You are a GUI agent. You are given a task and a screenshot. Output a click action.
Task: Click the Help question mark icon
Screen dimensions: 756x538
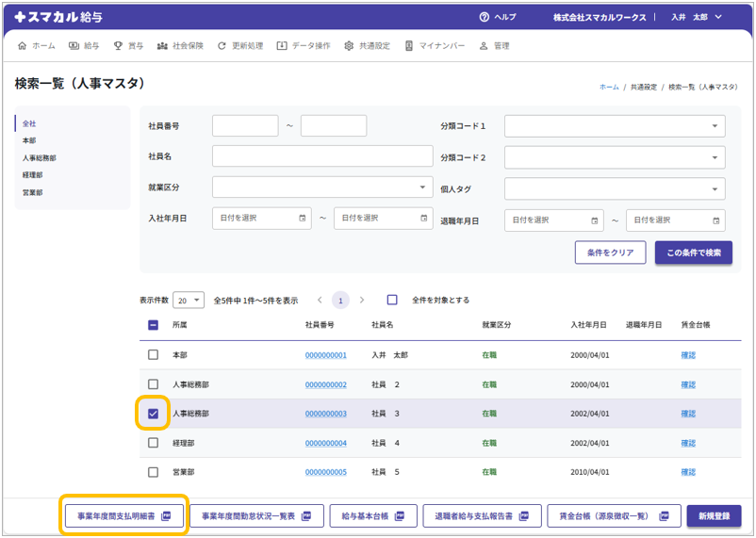point(485,17)
